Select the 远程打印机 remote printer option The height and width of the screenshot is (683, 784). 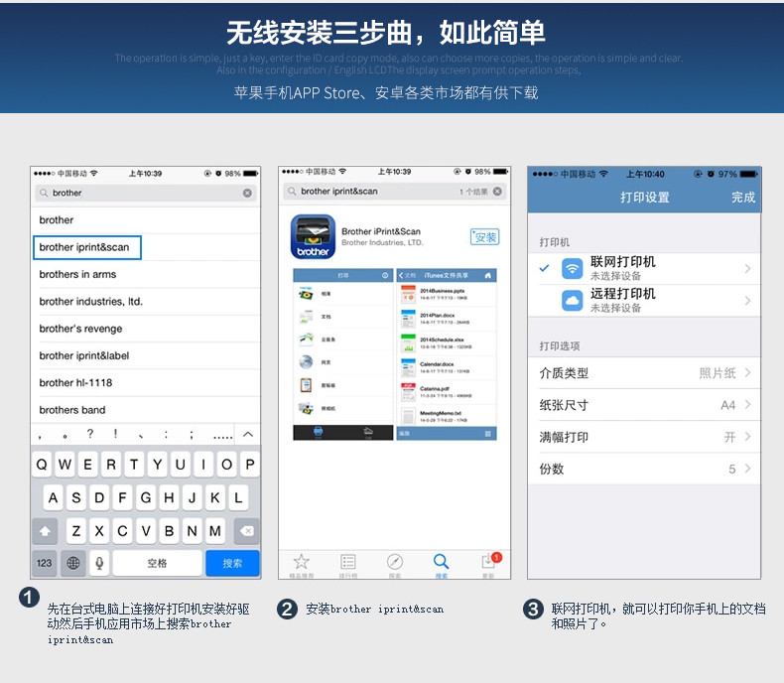point(644,301)
